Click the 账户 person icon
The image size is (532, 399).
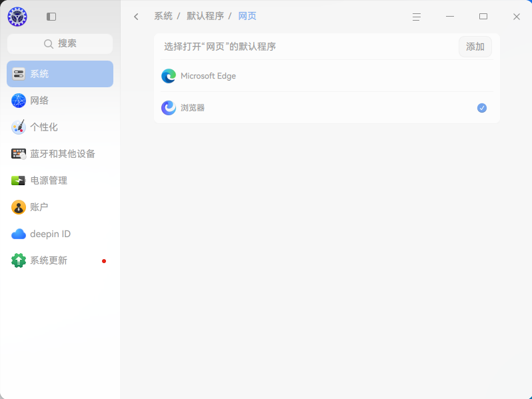[19, 207]
